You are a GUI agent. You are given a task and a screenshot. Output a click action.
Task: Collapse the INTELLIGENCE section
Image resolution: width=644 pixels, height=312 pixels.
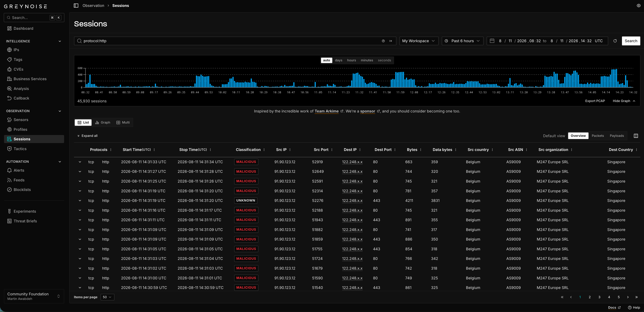coord(60,41)
